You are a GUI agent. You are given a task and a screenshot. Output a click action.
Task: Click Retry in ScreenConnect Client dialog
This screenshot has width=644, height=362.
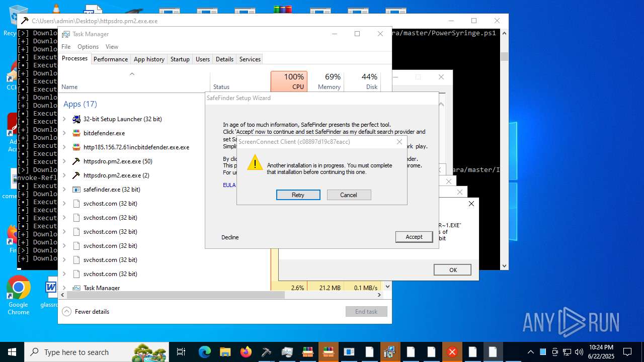[298, 195]
